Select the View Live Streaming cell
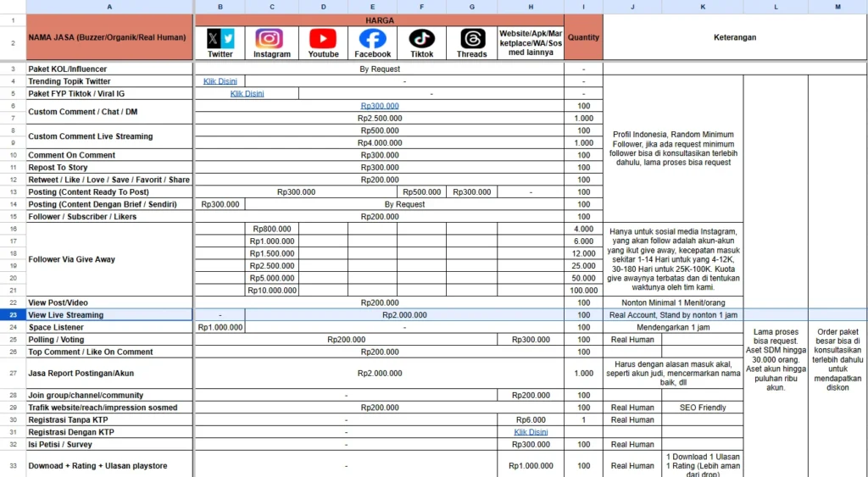868x477 pixels. pyautogui.click(x=109, y=315)
